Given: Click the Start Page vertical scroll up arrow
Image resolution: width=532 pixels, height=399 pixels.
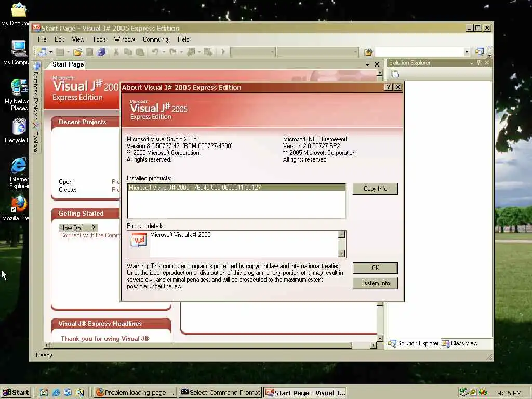Looking at the screenshot, I should [380, 73].
